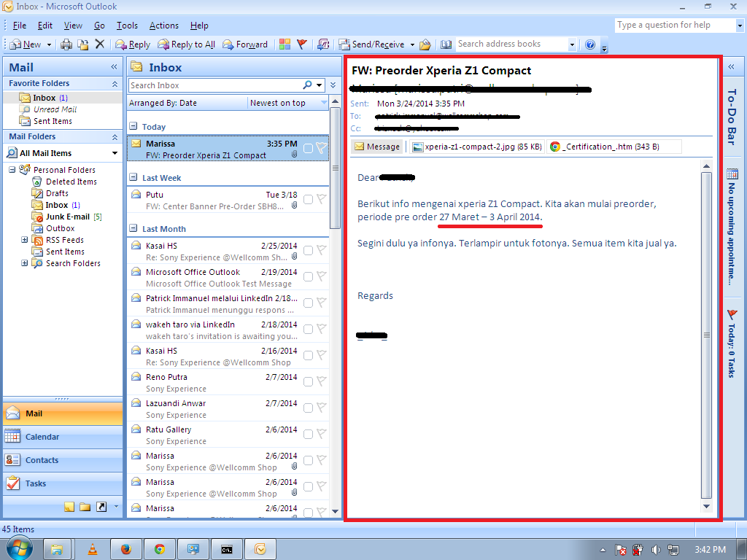
Task: Open the Actions menu
Action: pyautogui.click(x=164, y=26)
